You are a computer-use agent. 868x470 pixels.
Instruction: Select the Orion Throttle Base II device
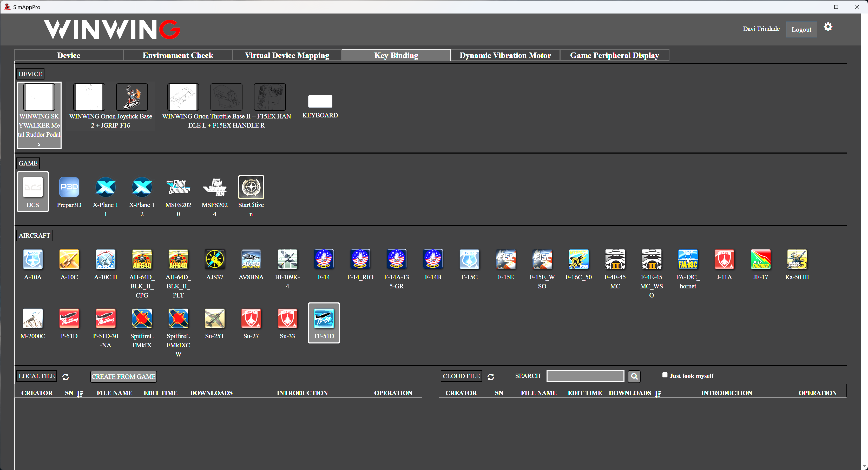[226, 106]
